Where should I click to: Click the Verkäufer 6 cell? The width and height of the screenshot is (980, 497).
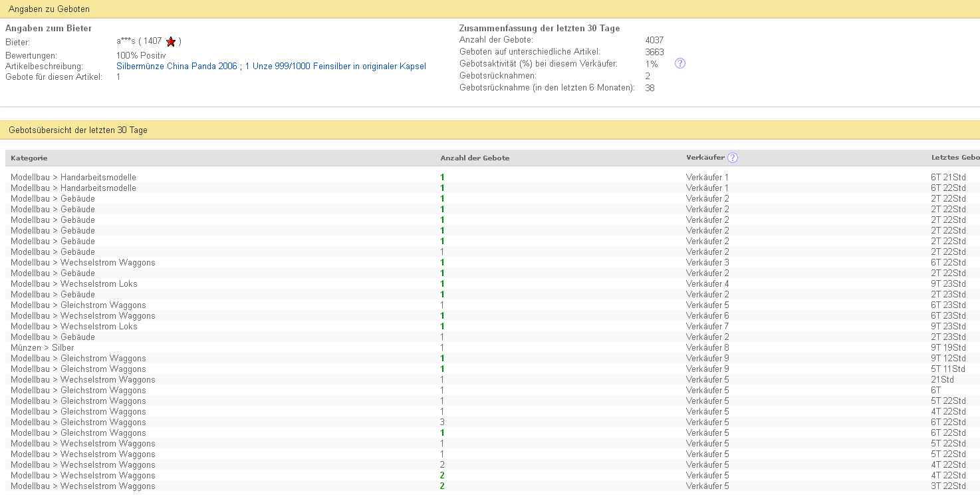click(707, 316)
